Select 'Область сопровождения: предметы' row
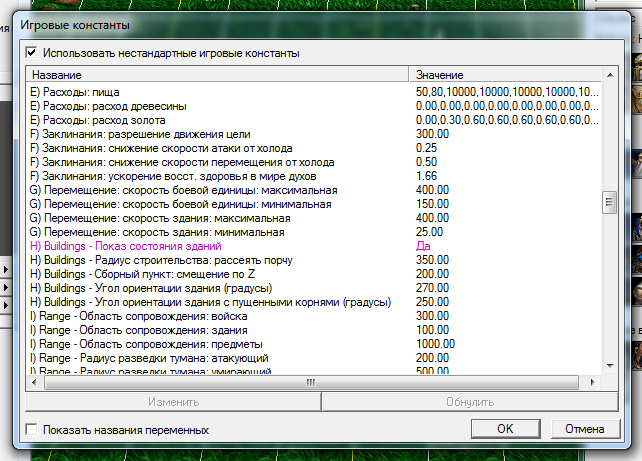This screenshot has height=461, width=642. pyautogui.click(x=314, y=344)
